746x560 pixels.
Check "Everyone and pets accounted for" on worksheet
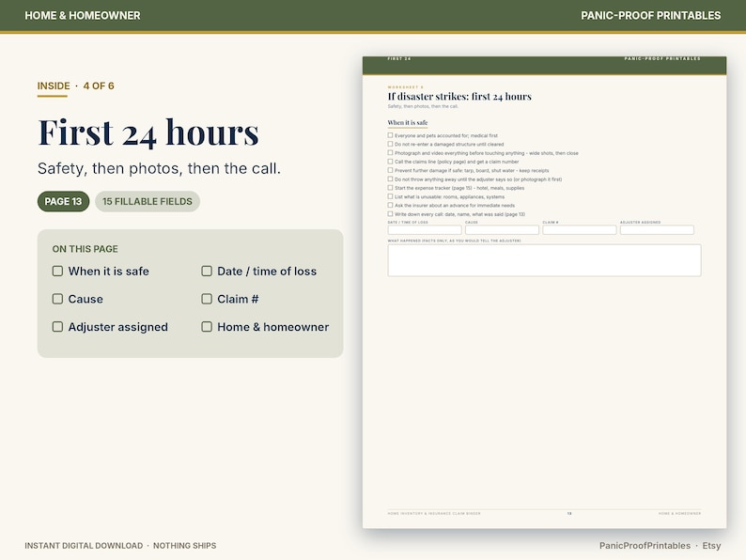tap(390, 135)
